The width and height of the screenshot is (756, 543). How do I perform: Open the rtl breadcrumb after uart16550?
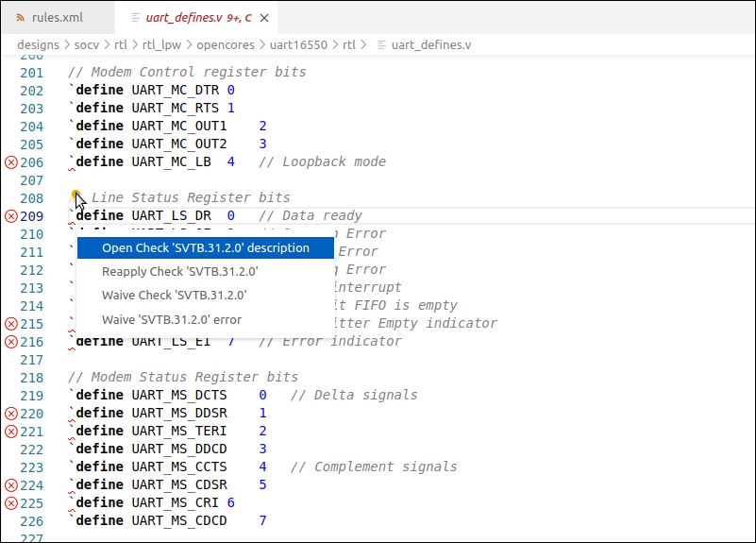[349, 44]
